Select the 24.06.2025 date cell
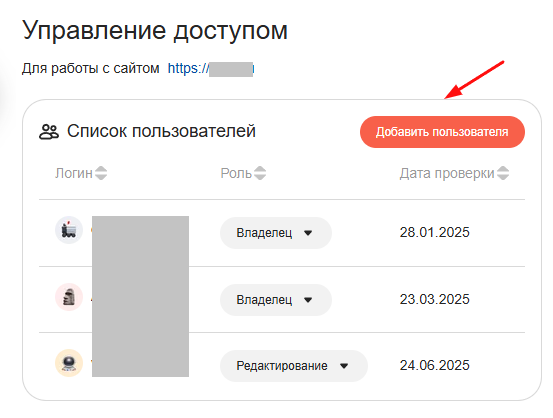 tap(434, 365)
